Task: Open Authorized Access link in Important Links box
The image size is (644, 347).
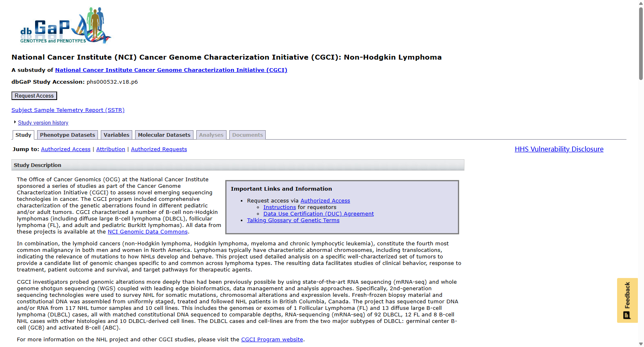Action: point(325,201)
